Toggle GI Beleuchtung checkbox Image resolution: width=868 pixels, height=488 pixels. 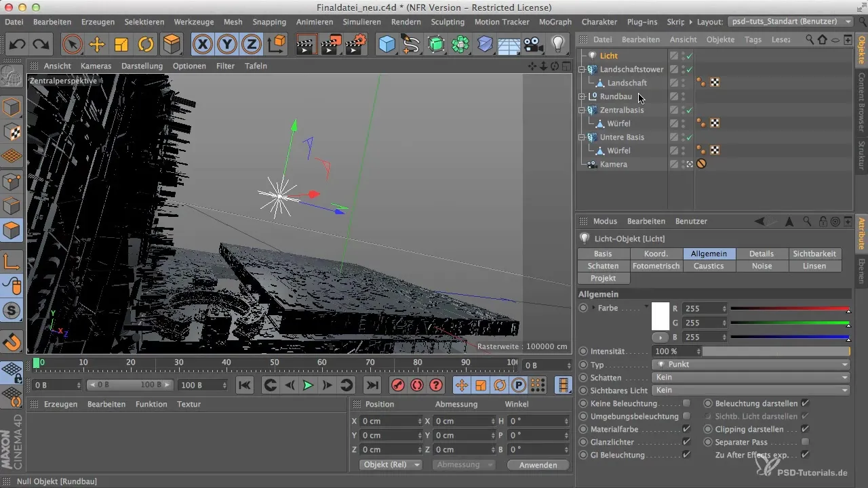pyautogui.click(x=686, y=455)
